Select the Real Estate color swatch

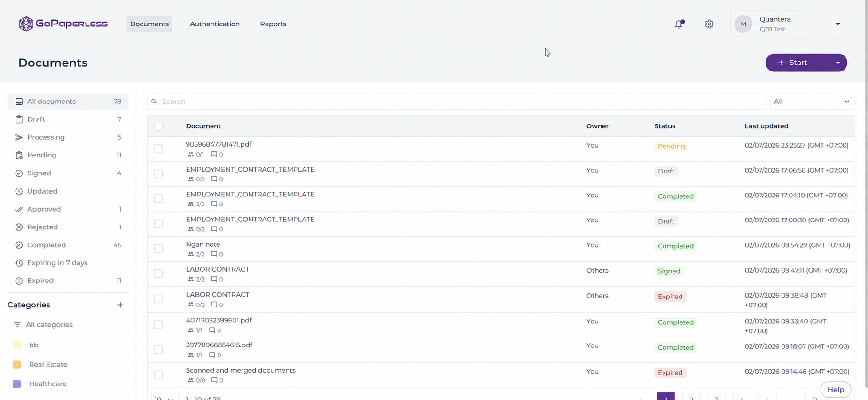17,364
